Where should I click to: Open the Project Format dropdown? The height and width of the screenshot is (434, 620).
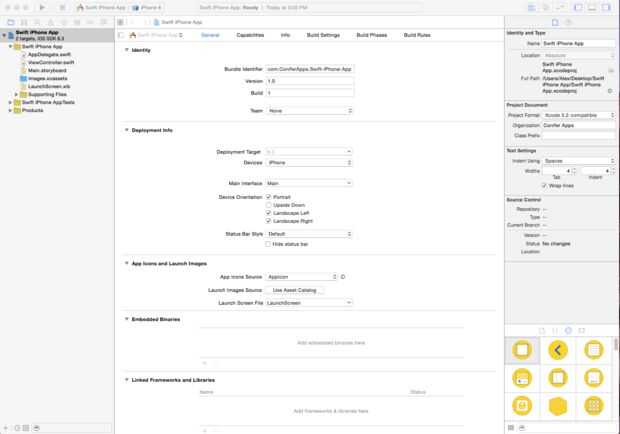[x=578, y=115]
